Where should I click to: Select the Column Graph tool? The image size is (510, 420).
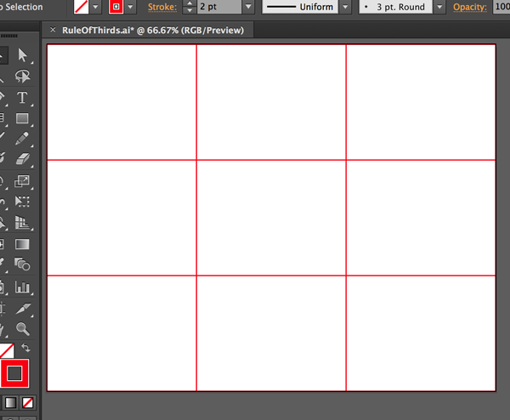[x=22, y=287]
